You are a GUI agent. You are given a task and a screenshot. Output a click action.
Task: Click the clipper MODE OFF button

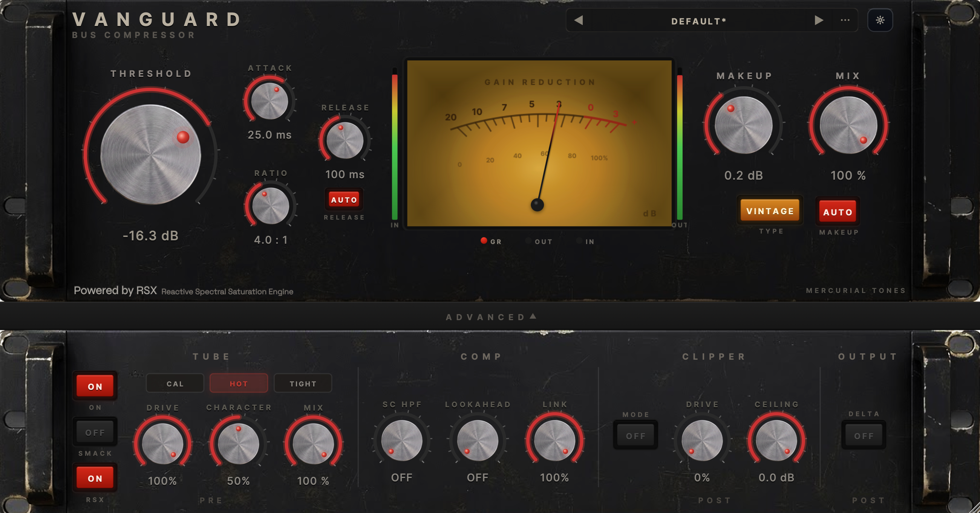click(x=636, y=435)
